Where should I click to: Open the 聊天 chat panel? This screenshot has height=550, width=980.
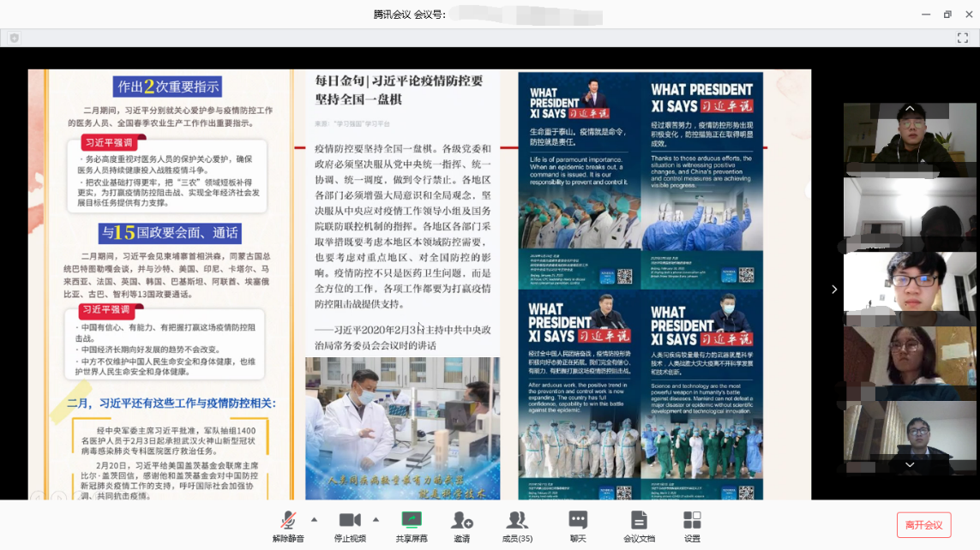[x=578, y=524]
